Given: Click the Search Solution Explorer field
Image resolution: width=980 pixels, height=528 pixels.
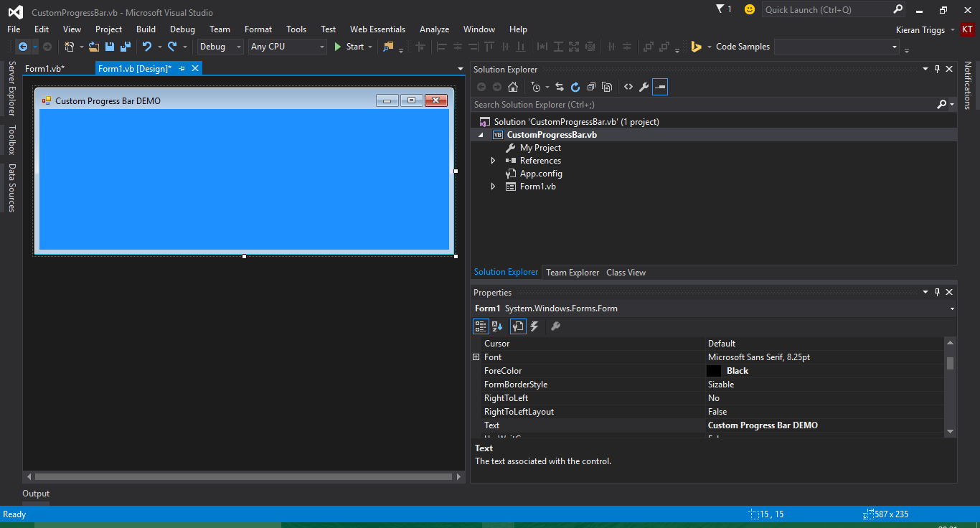Looking at the screenshot, I should coord(703,105).
